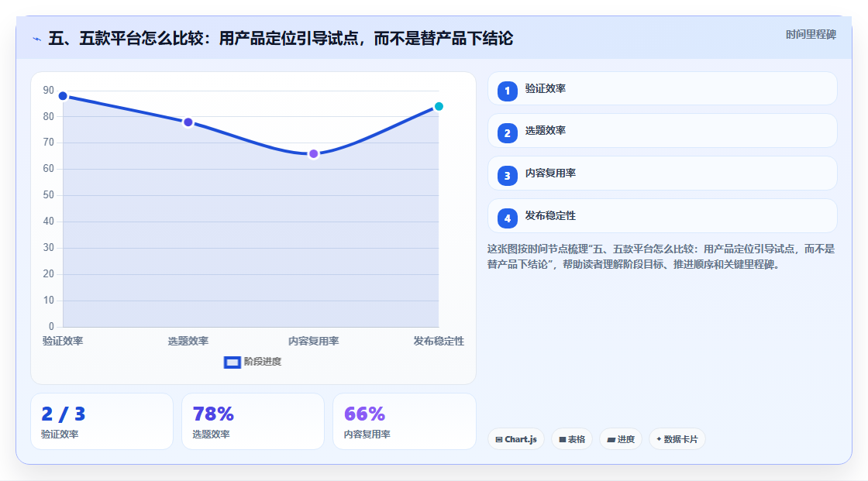
Task: Click the 时间里程碑 label in header
Action: tap(811, 34)
